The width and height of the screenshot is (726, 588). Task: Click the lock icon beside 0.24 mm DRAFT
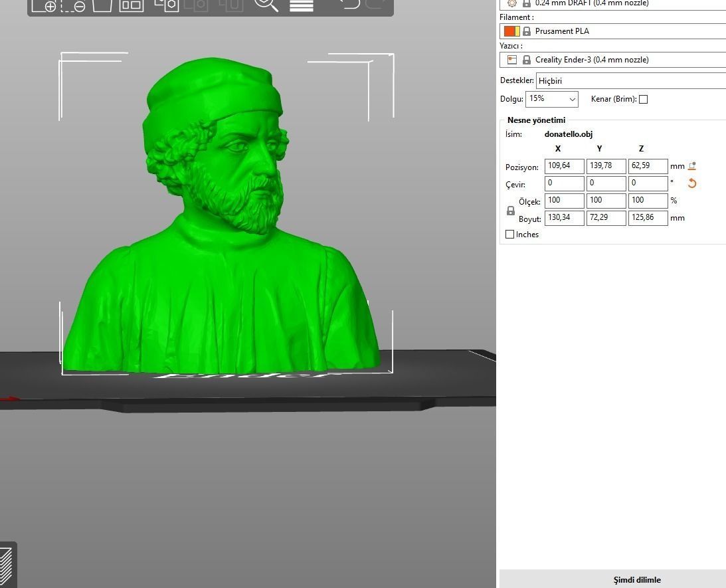(527, 3)
